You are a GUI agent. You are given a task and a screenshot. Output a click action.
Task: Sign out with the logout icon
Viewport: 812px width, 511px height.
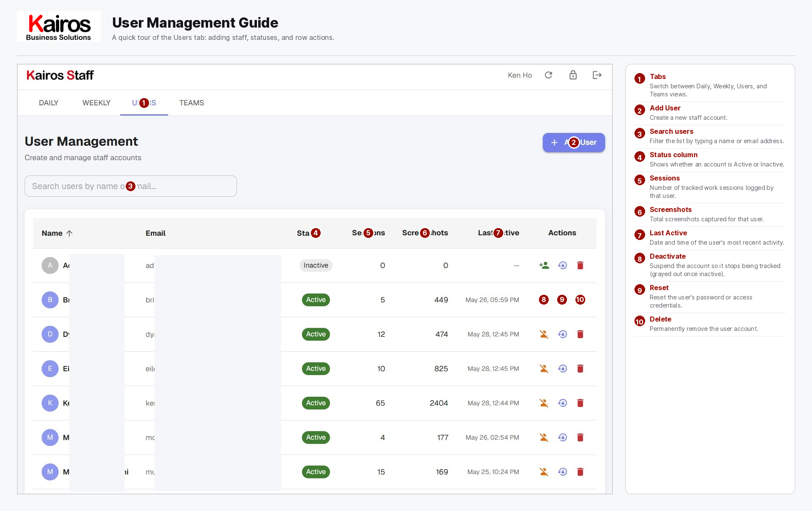pos(597,75)
